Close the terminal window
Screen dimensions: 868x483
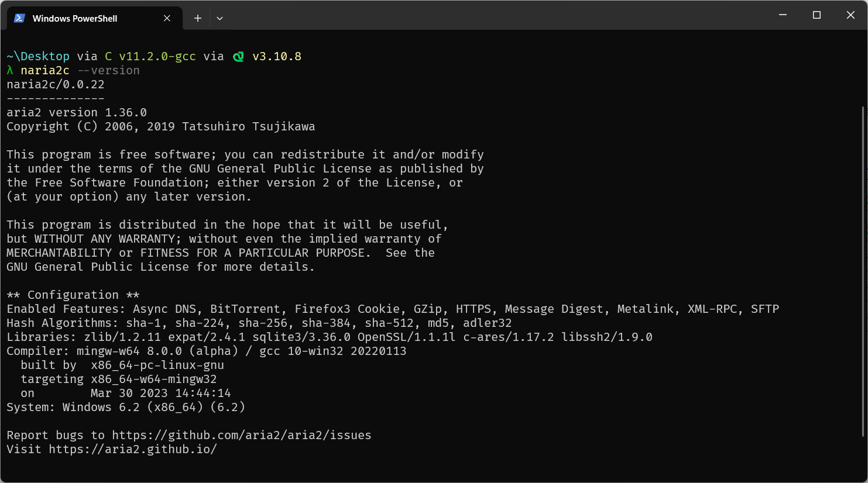coord(850,15)
